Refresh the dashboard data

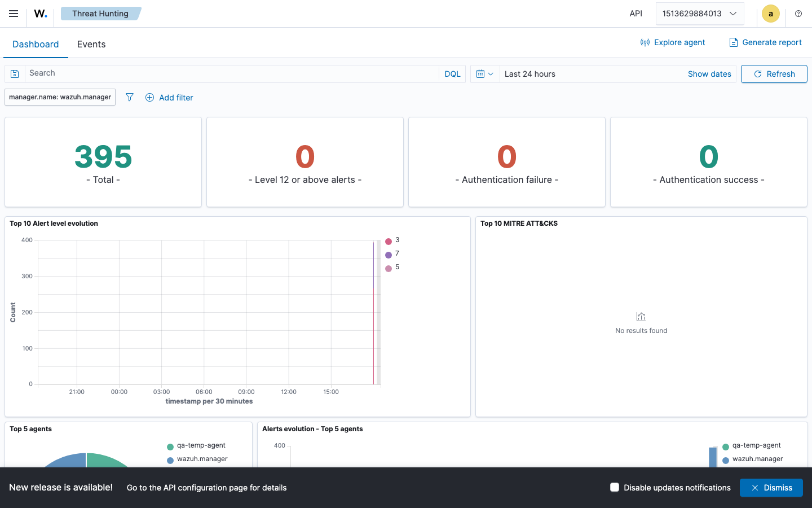point(774,74)
